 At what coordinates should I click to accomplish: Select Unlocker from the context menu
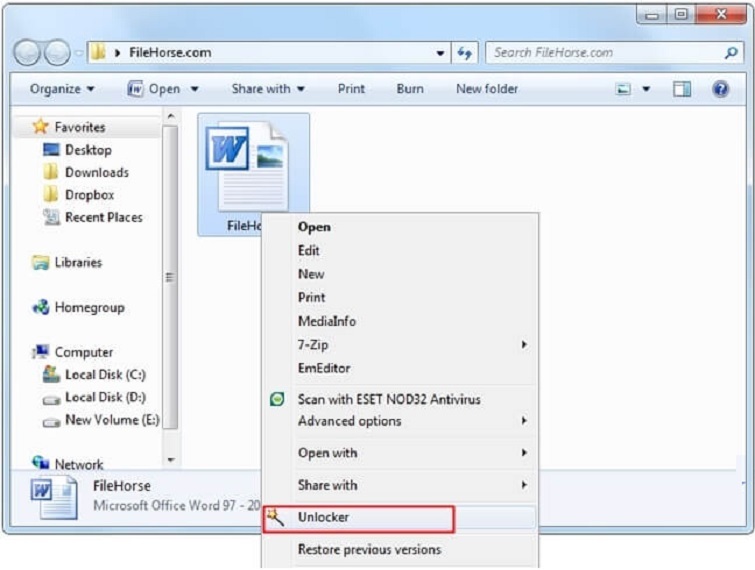coord(323,517)
